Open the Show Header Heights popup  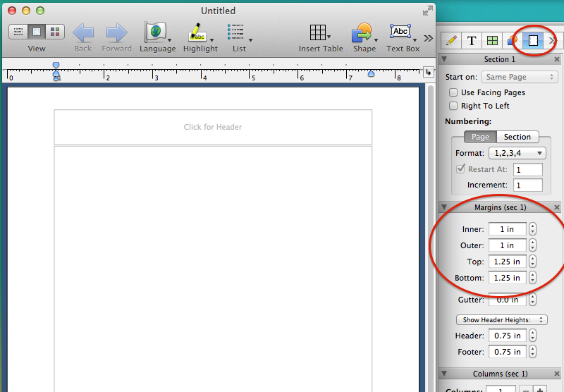click(502, 319)
